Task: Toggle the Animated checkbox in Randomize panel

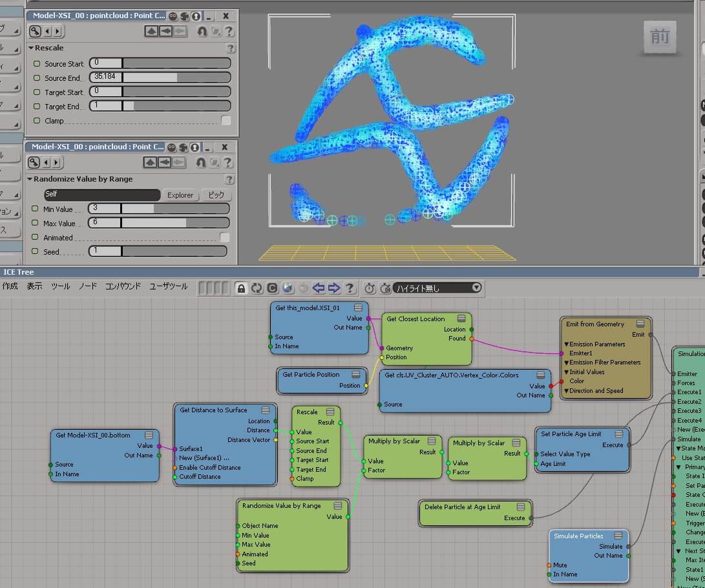Action: pyautogui.click(x=224, y=238)
